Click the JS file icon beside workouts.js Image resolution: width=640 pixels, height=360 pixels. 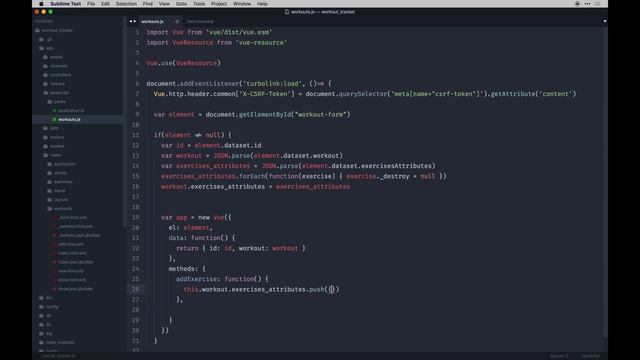coord(54,119)
